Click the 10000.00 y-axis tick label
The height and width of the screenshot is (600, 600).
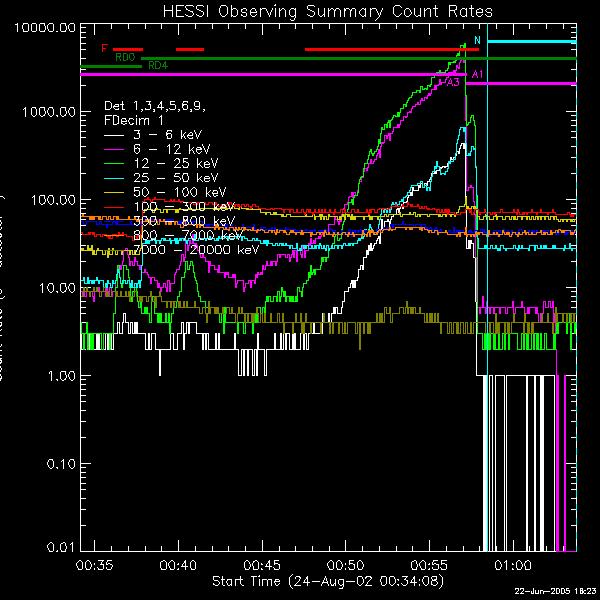[x=46, y=28]
